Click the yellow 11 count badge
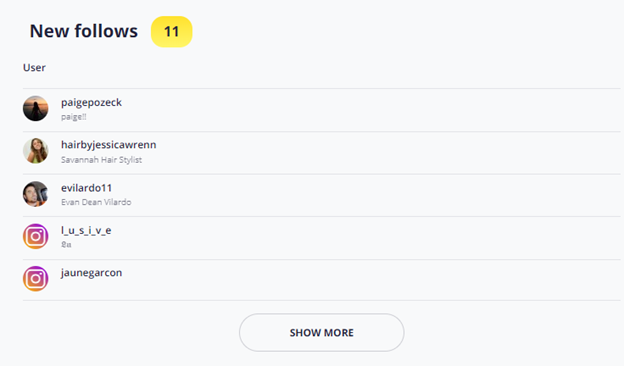The width and height of the screenshot is (624, 366). click(x=172, y=31)
